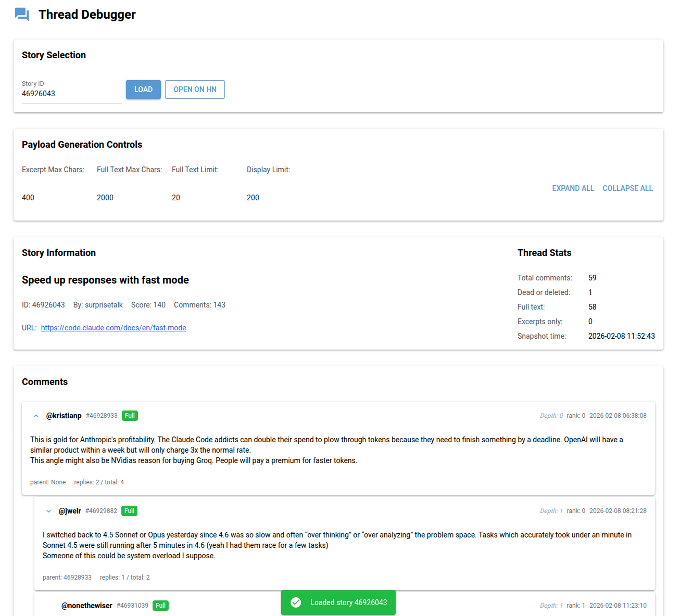Click the chat bubble icon beside Thread Debugger title
This screenshot has width=680, height=616.
[x=21, y=14]
